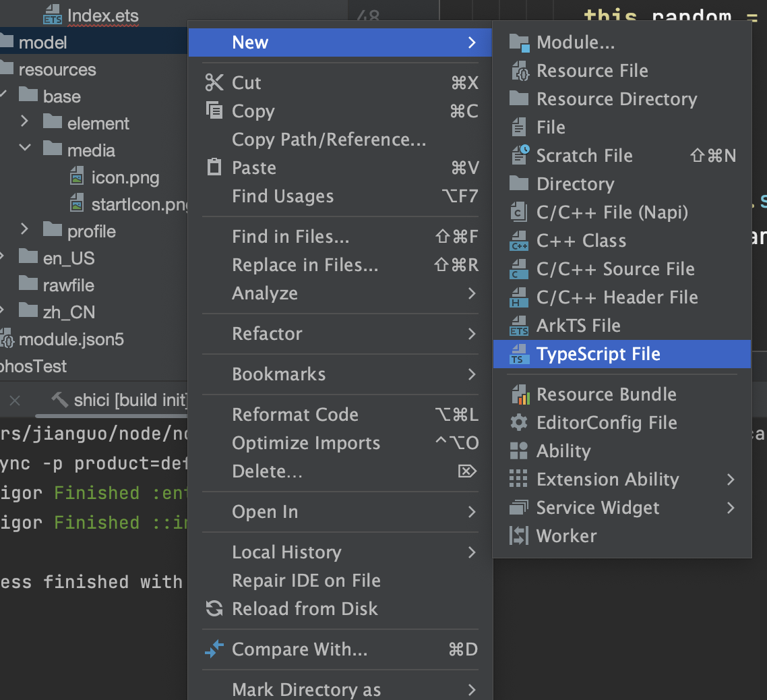Image resolution: width=767 pixels, height=700 pixels.
Task: Select Delete... in context menu
Action: 340,472
